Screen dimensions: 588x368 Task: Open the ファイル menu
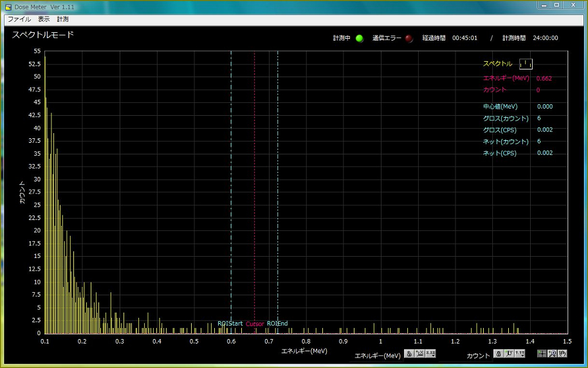coord(19,19)
